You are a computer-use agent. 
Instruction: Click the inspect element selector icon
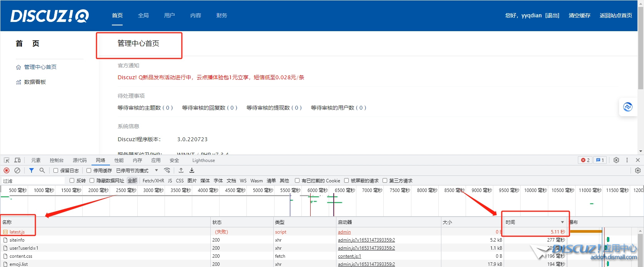coord(7,160)
